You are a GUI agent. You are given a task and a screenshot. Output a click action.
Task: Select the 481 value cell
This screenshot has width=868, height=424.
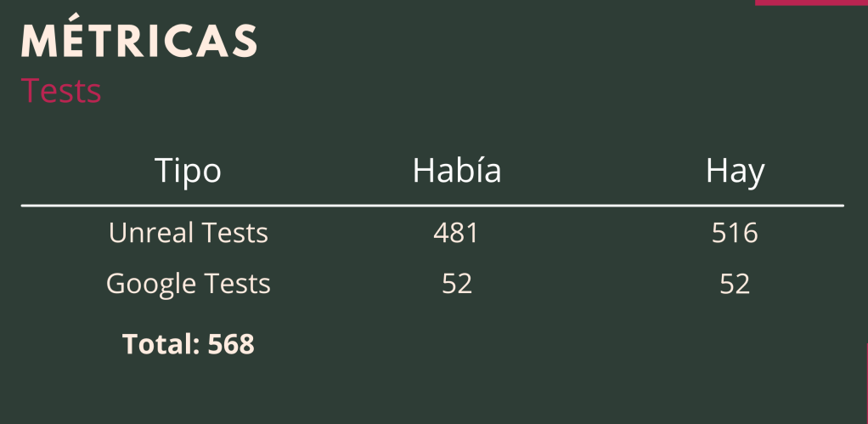[x=456, y=233]
